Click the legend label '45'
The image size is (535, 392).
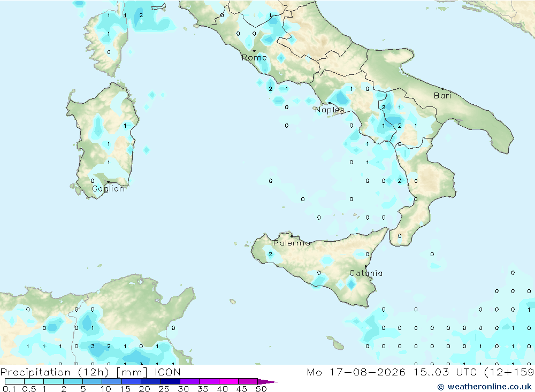tap(242, 389)
